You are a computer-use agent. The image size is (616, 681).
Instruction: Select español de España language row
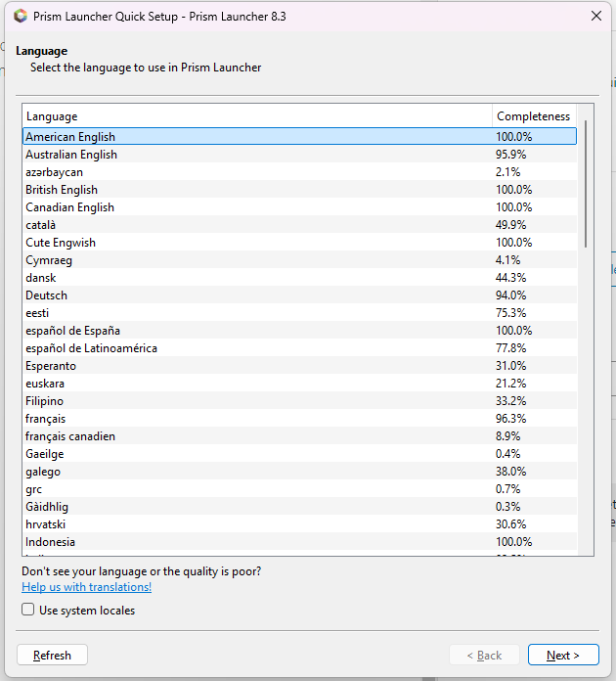click(x=299, y=331)
